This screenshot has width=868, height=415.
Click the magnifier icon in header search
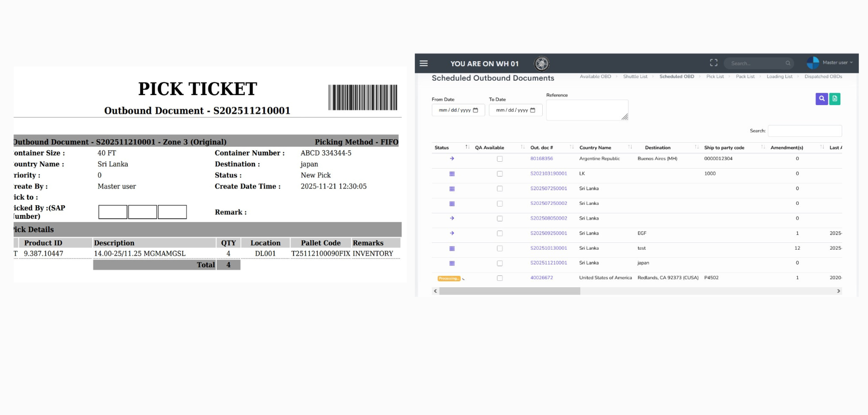tap(788, 63)
